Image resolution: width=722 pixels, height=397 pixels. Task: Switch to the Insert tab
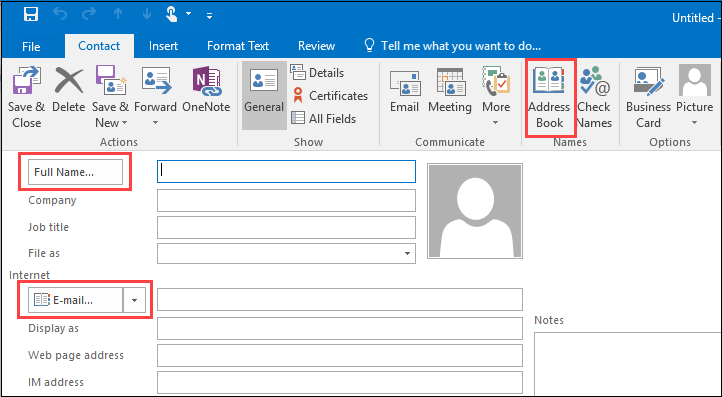[x=163, y=46]
